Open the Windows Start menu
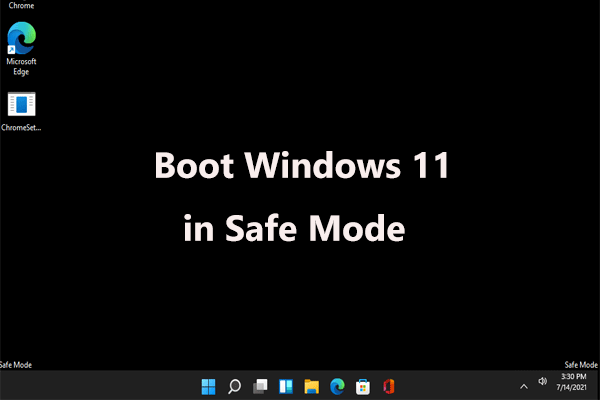 (209, 387)
